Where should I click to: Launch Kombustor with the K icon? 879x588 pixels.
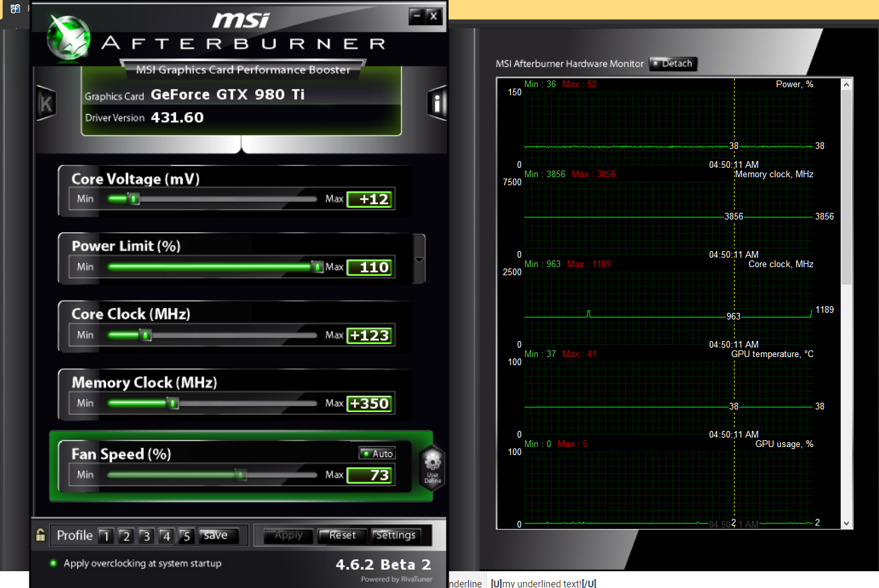(46, 104)
